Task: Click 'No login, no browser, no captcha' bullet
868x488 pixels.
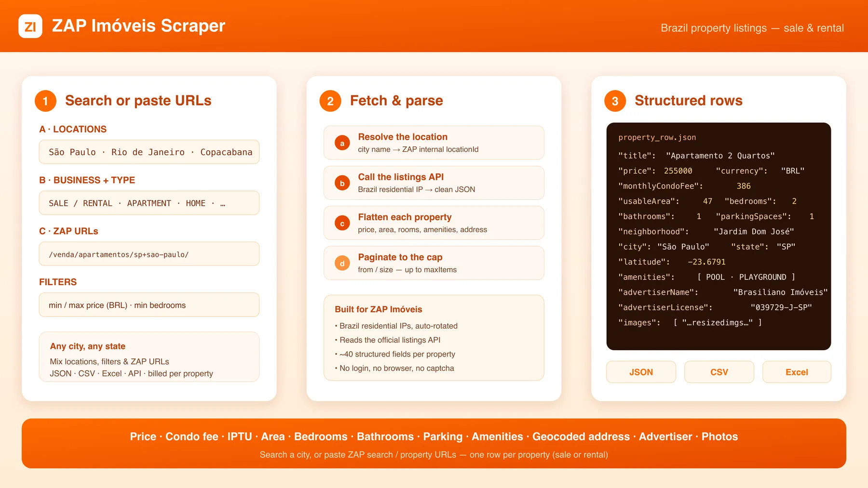Action: click(x=394, y=369)
